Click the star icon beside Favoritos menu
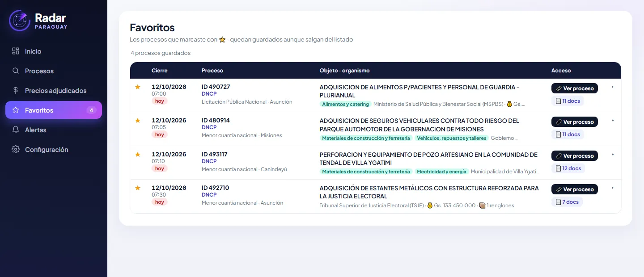The image size is (644, 277). point(16,110)
